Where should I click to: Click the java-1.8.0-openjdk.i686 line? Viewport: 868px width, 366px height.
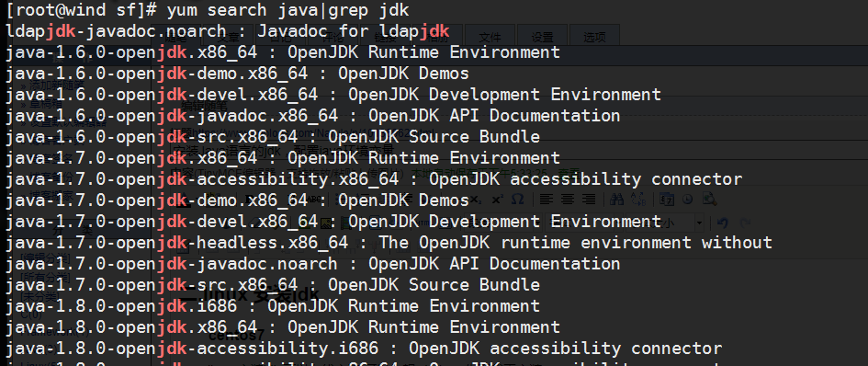point(273,305)
